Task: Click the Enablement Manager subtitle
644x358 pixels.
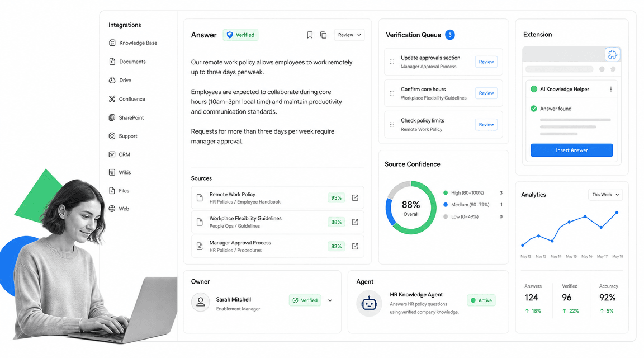Action: coord(238,309)
